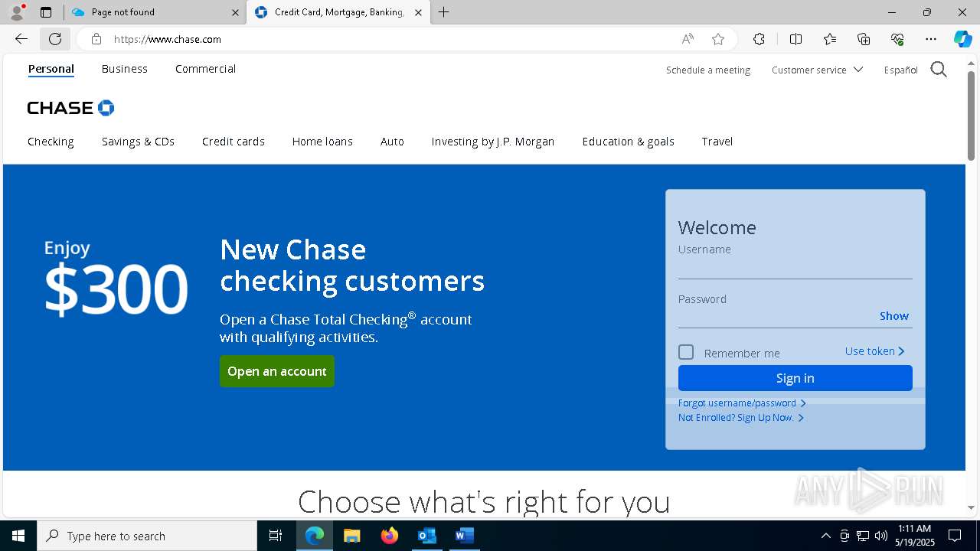Open Tab actions menu icon
Image resolution: width=980 pixels, height=551 pixels.
click(x=46, y=12)
